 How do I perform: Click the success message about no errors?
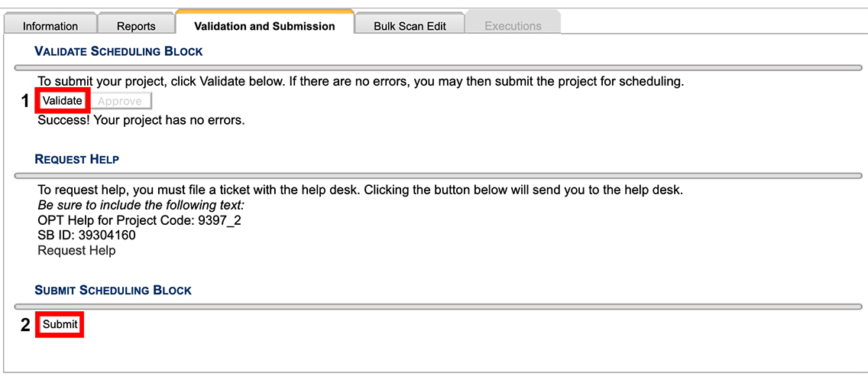click(141, 120)
